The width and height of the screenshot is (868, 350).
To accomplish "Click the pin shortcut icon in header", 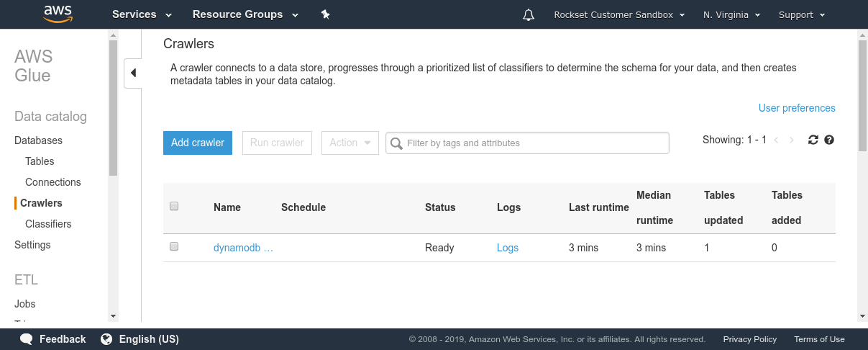I will (x=325, y=14).
